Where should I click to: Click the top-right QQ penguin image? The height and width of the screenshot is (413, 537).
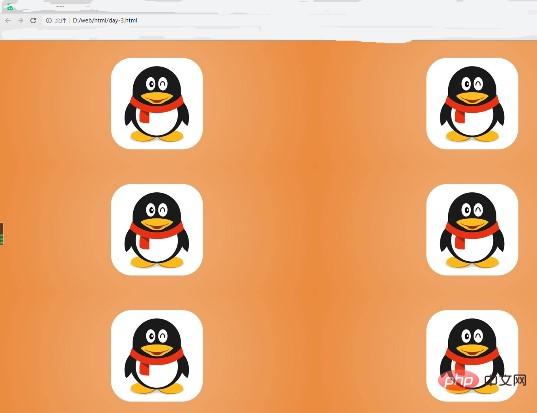(x=472, y=103)
